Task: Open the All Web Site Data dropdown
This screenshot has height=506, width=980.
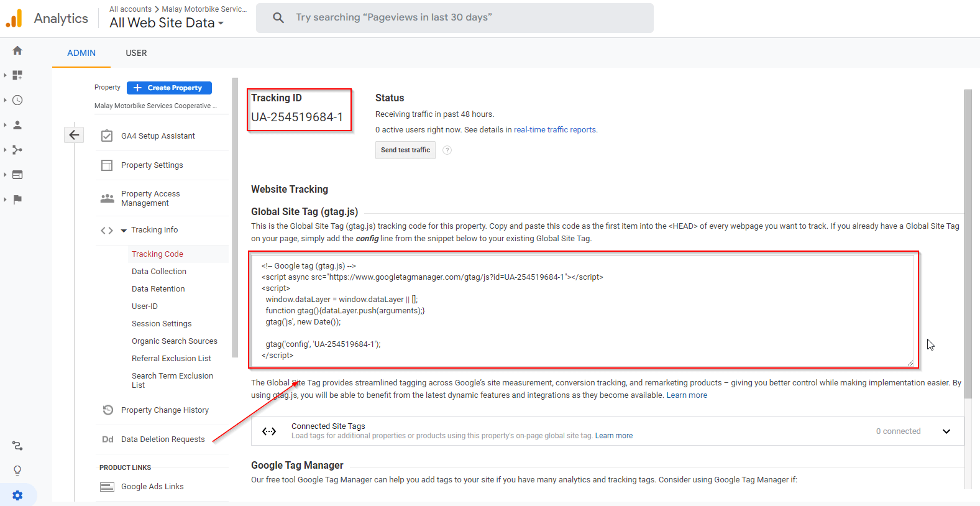Action: (x=167, y=23)
